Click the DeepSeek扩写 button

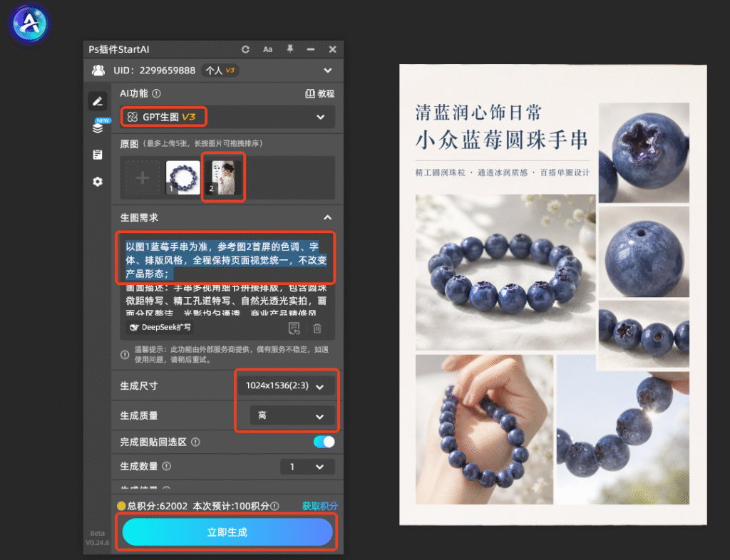pyautogui.click(x=160, y=328)
